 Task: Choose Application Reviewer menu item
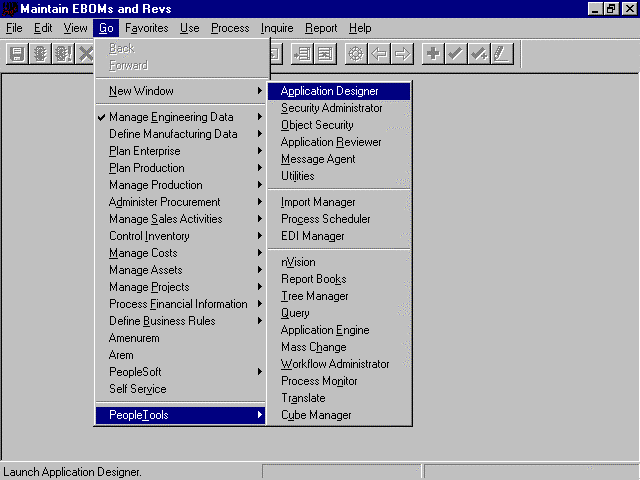click(339, 142)
